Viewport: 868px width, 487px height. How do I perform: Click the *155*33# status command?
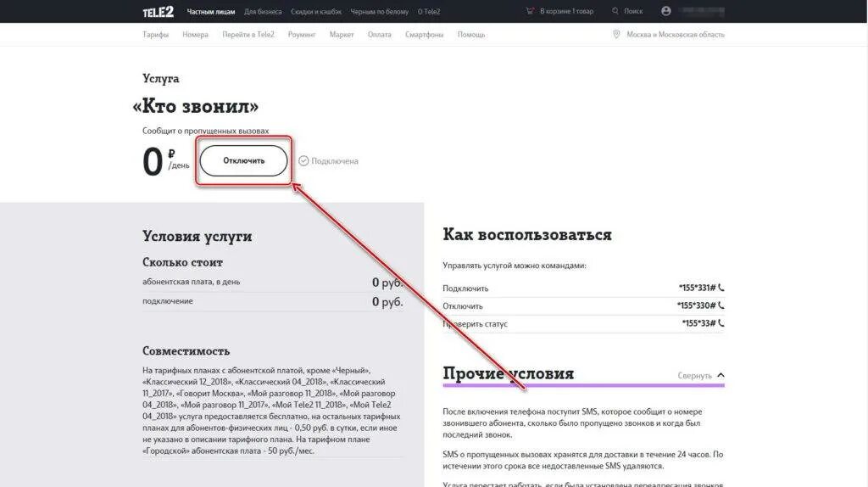(698, 323)
